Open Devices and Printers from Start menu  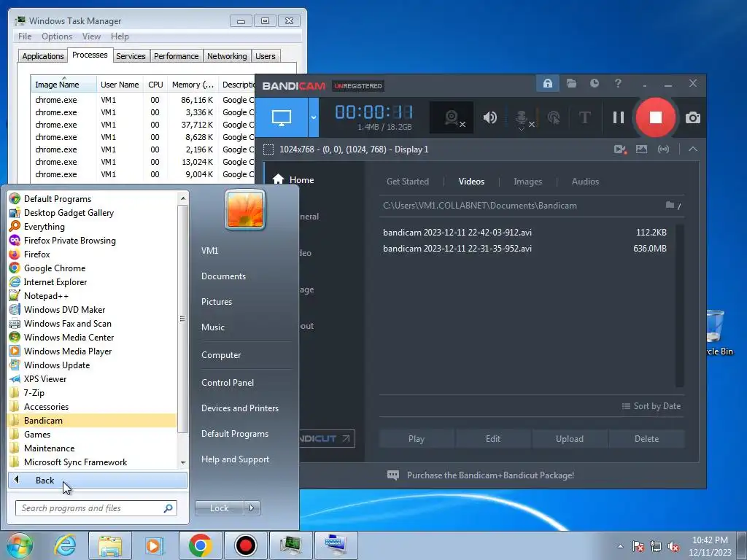pyautogui.click(x=239, y=408)
